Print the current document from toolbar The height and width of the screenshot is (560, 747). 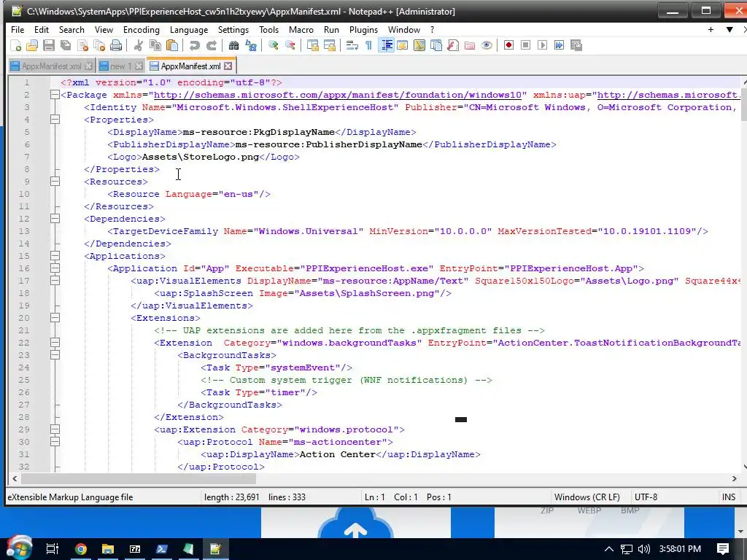click(x=116, y=45)
